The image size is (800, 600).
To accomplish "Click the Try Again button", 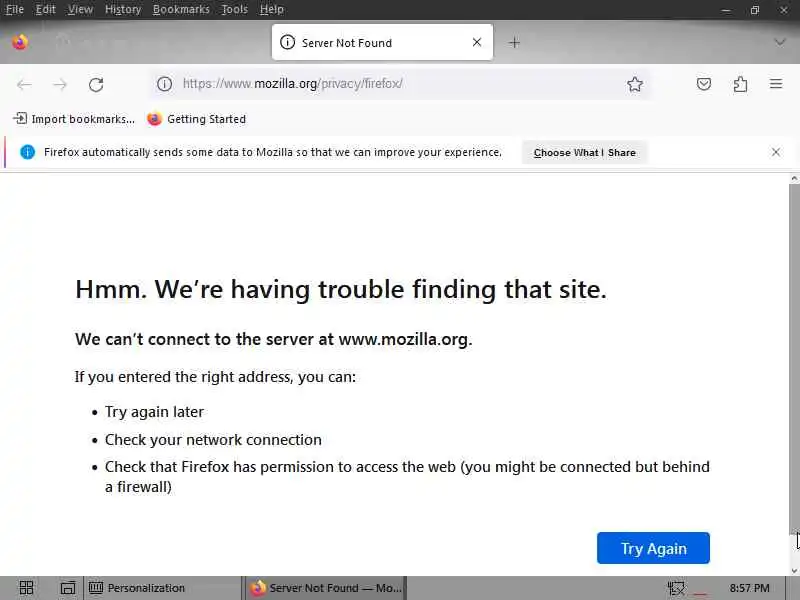I will click(653, 548).
